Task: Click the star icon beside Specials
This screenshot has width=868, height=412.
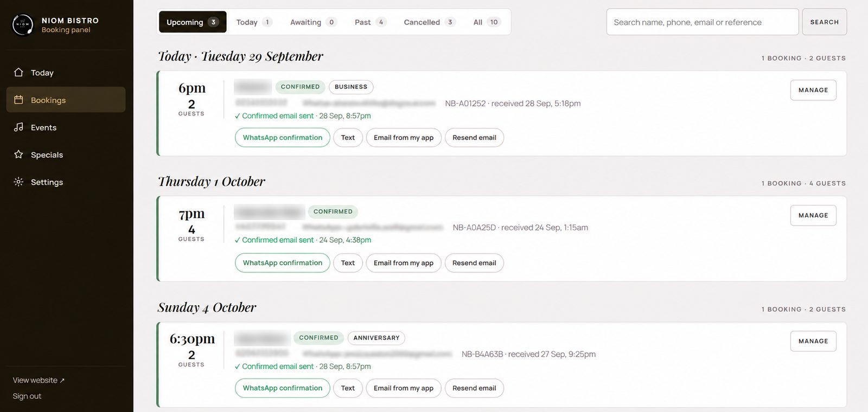Action: pyautogui.click(x=18, y=154)
